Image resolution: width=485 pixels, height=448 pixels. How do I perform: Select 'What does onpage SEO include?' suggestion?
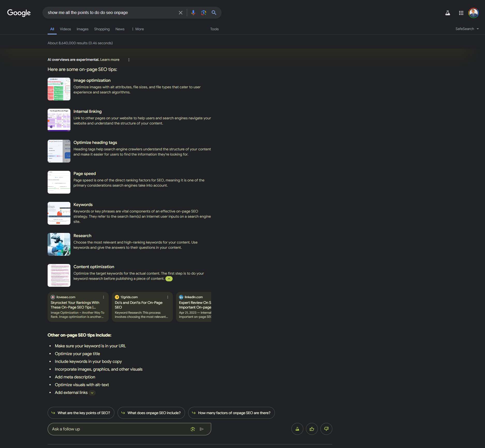tap(151, 413)
